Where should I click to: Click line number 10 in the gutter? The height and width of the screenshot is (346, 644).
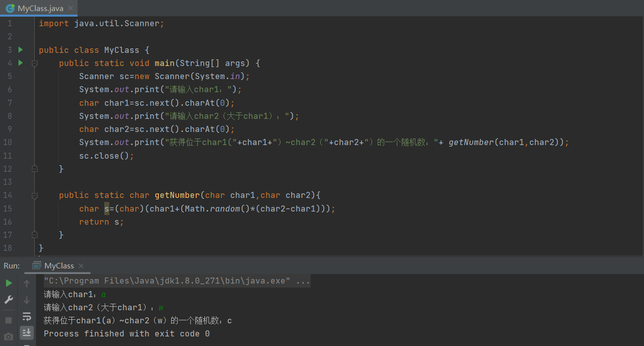click(8, 143)
